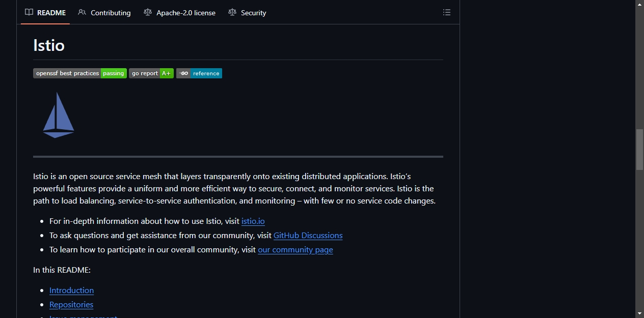Click the vertical scrollbar thumb
The width and height of the screenshot is (644, 318).
coord(639,150)
